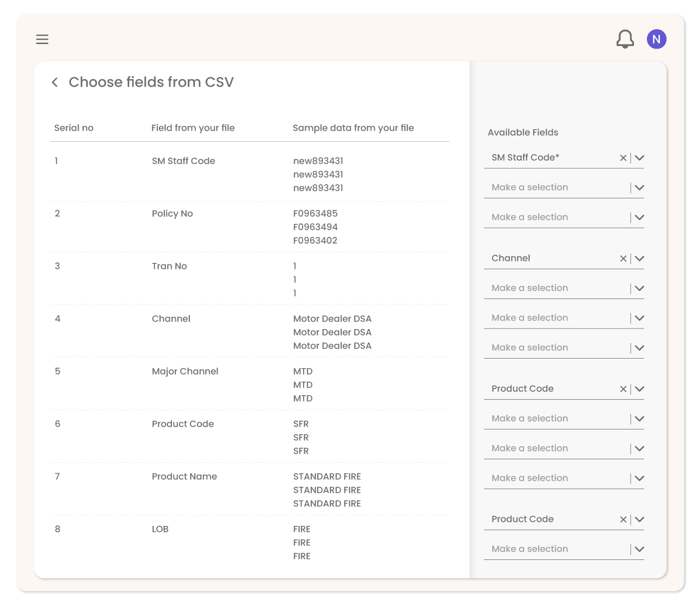Expand the Channel dropdown arrow in Available Fields

(639, 258)
